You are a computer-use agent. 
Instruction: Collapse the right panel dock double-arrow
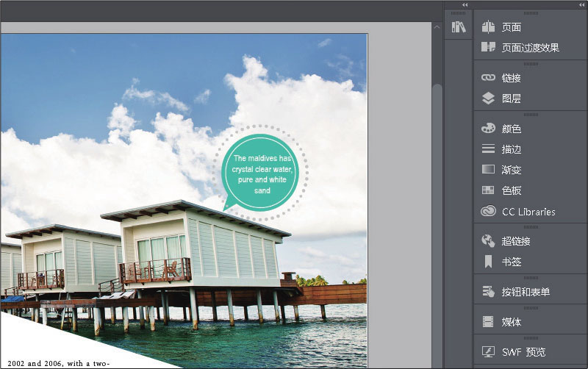pyautogui.click(x=581, y=5)
